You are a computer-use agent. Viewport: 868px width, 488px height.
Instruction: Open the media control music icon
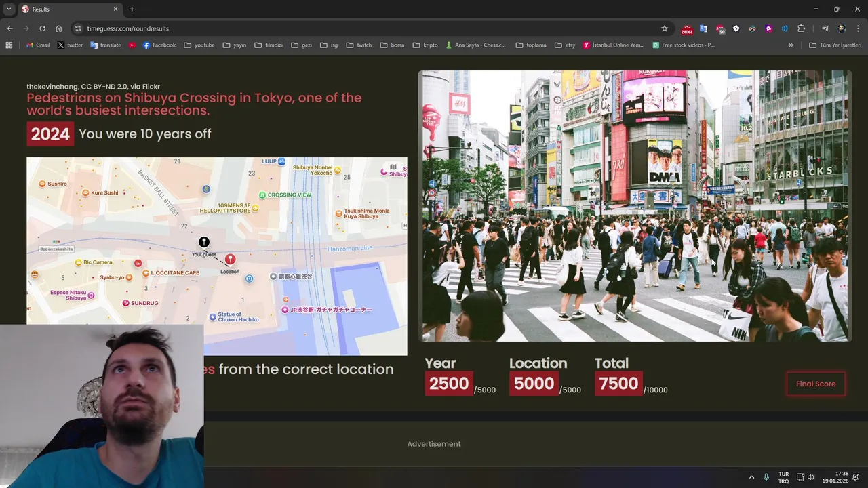click(825, 28)
